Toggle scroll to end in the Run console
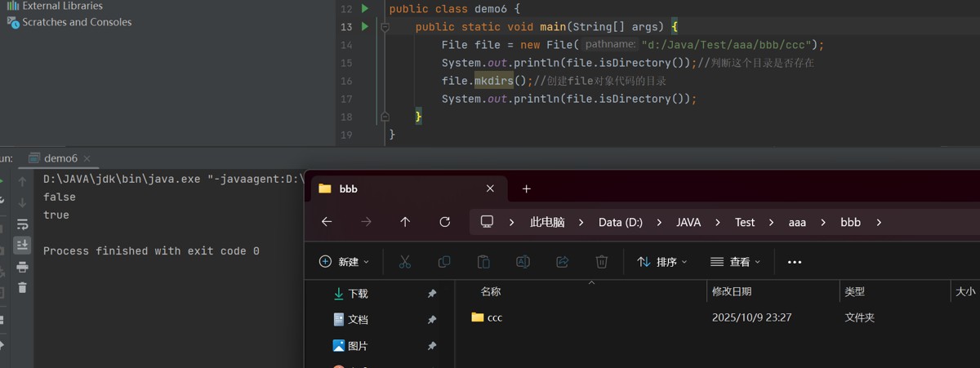Image resolution: width=980 pixels, height=368 pixels. click(23, 245)
